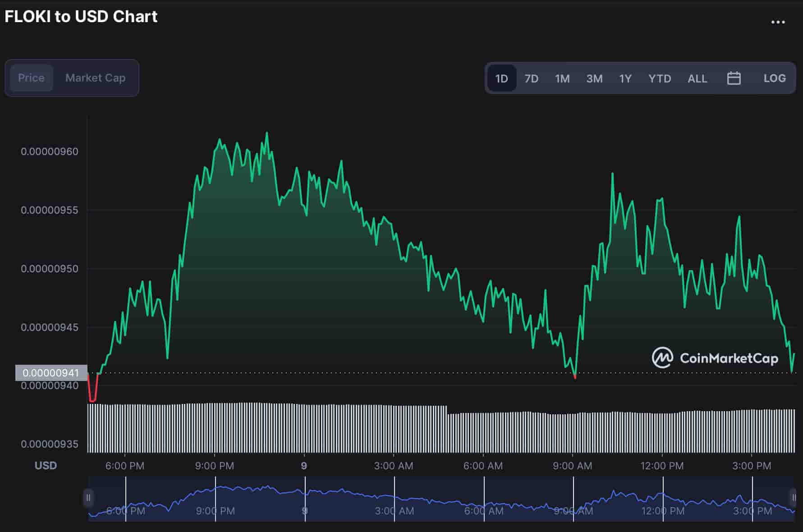
Task: Click the 0.00000941 current price label
Action: pos(50,373)
